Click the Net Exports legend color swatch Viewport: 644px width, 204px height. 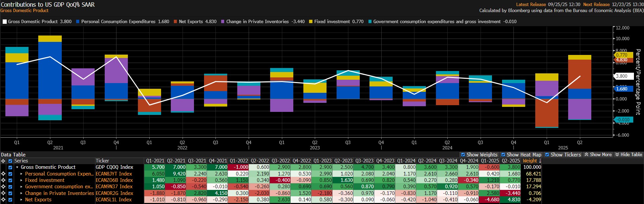176,22
